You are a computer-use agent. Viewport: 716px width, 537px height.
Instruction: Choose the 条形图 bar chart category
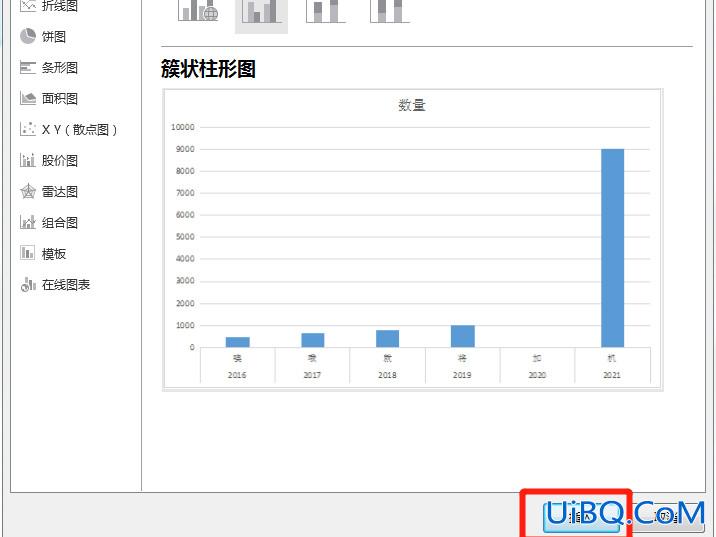click(49, 68)
